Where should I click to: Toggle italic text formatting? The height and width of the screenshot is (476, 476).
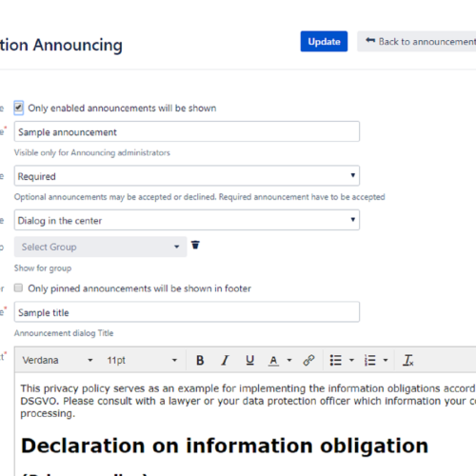[x=225, y=360]
